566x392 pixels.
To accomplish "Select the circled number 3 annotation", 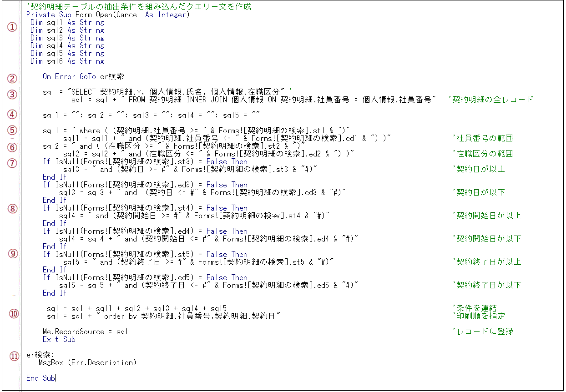I will pyautogui.click(x=12, y=95).
